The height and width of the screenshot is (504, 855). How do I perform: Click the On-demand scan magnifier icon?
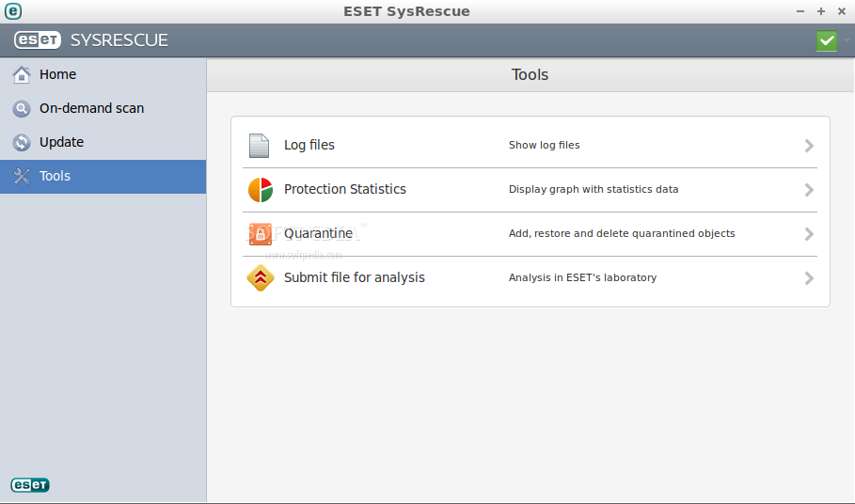[x=22, y=108]
